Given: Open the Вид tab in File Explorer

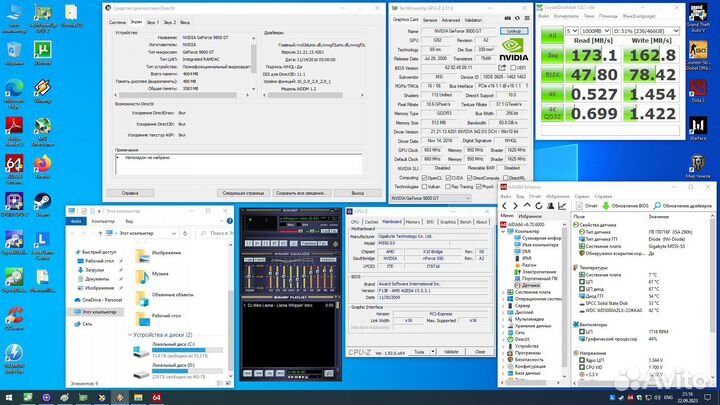Looking at the screenshot, I should tap(129, 221).
